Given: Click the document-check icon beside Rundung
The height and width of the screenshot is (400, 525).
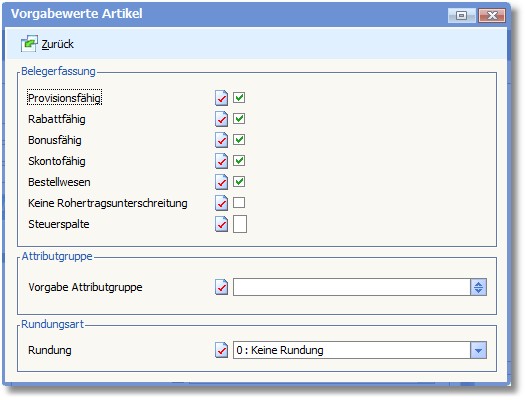Looking at the screenshot, I should (221, 350).
